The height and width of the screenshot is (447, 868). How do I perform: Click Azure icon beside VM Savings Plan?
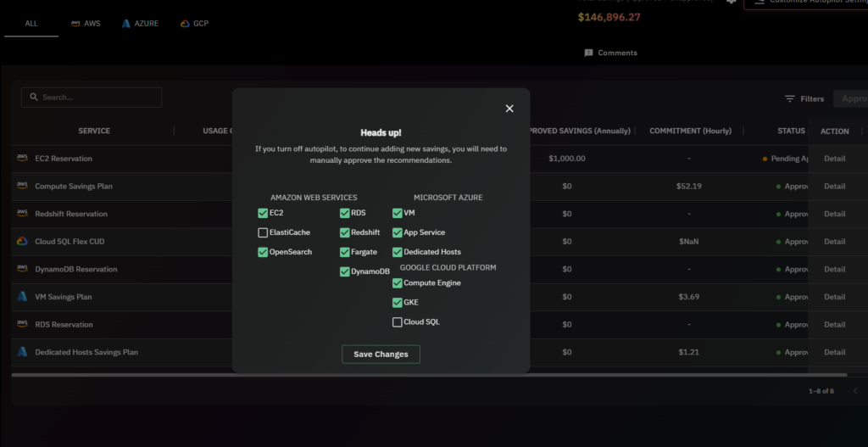pos(22,296)
